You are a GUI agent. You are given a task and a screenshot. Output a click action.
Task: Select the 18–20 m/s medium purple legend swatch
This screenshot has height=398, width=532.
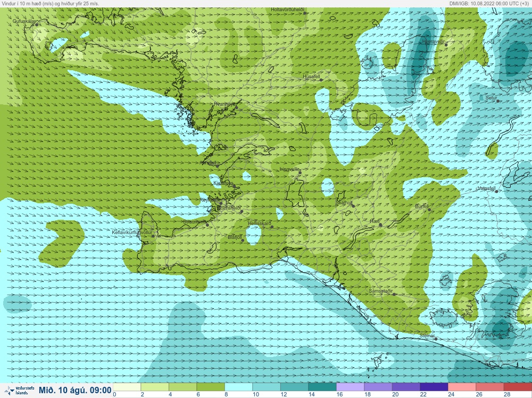click(378, 387)
